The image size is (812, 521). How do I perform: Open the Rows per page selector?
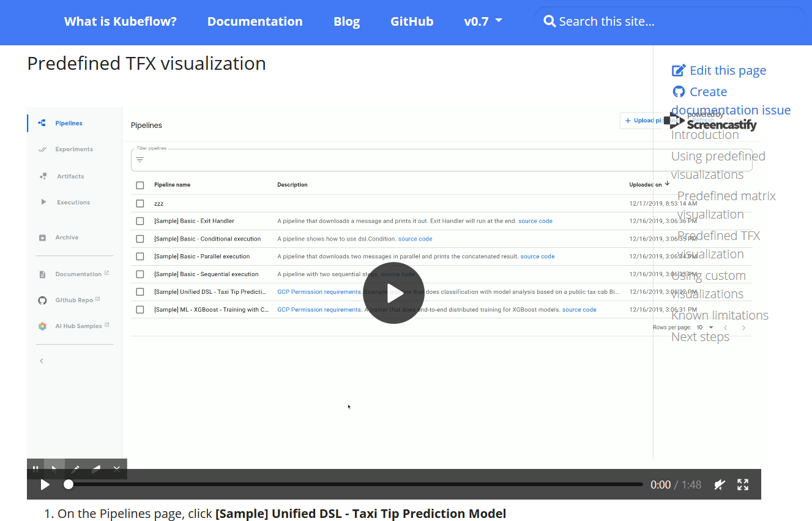coord(704,327)
